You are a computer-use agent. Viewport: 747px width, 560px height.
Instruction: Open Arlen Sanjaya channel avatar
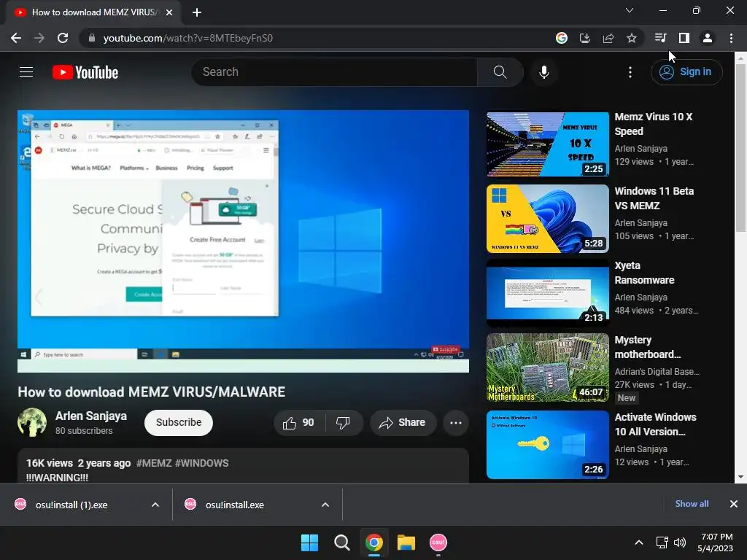pyautogui.click(x=32, y=422)
